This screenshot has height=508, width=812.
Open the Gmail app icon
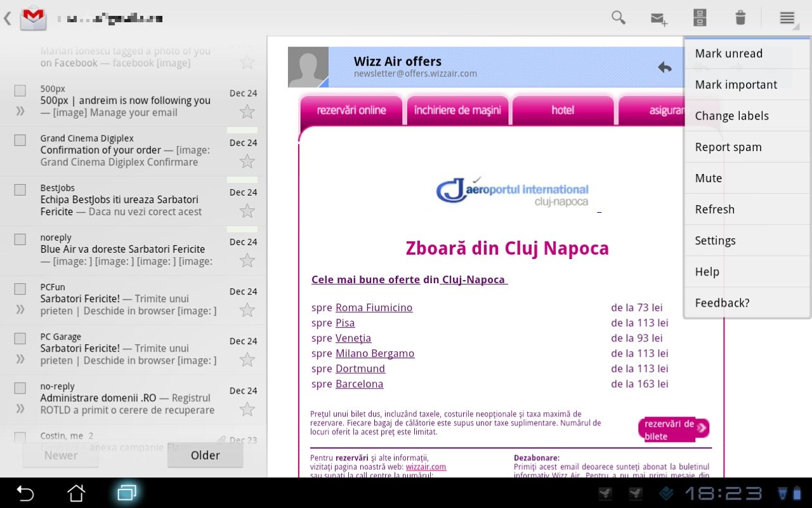(x=33, y=18)
